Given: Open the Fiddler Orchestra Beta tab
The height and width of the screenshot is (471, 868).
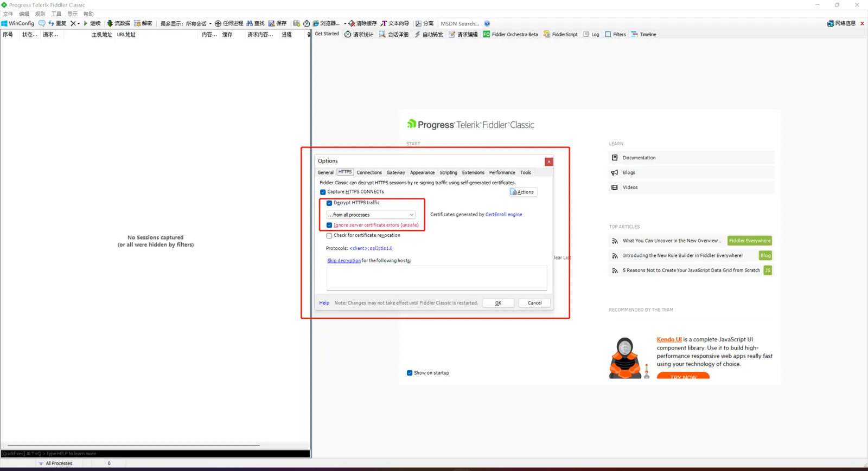Looking at the screenshot, I should click(510, 34).
